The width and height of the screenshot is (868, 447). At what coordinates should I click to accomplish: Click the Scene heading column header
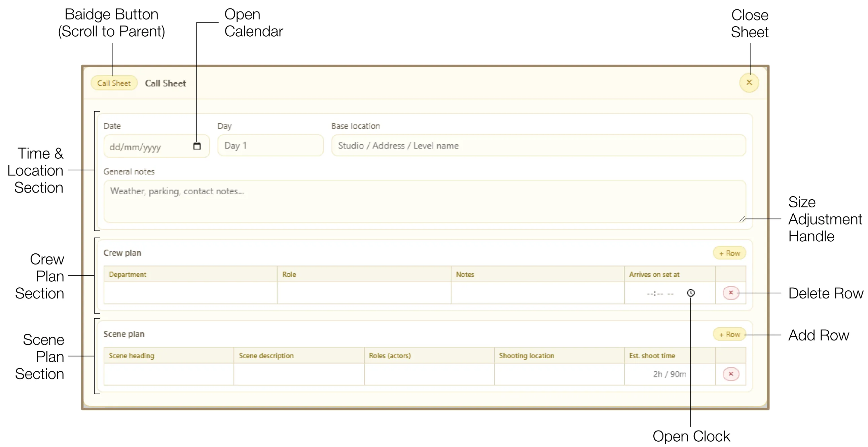point(169,355)
